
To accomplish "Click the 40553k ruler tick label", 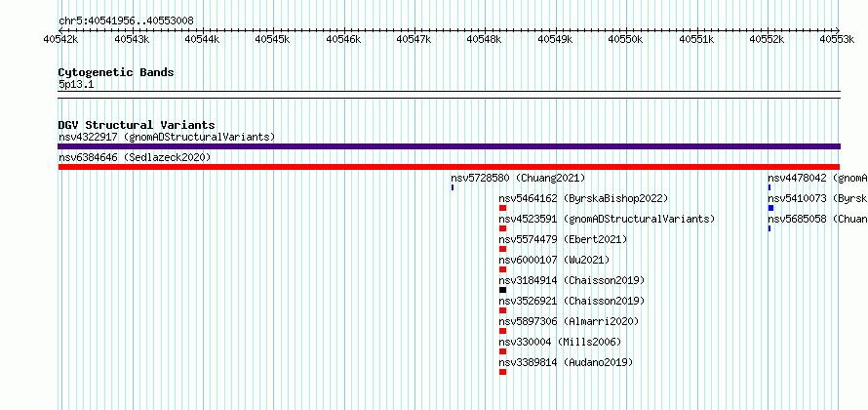I will pyautogui.click(x=837, y=39).
